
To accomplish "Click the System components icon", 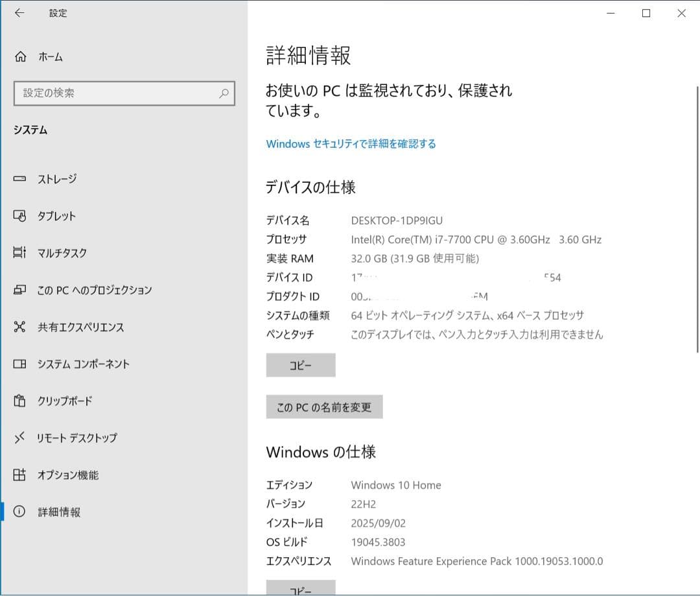I will tap(20, 364).
